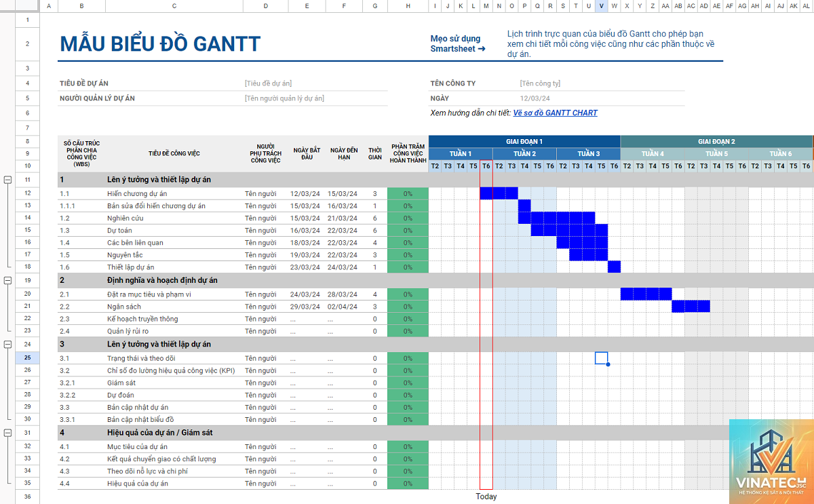
Task: Open the Vẽ sơ đồ GANTT CHART link
Action: pyautogui.click(x=555, y=113)
